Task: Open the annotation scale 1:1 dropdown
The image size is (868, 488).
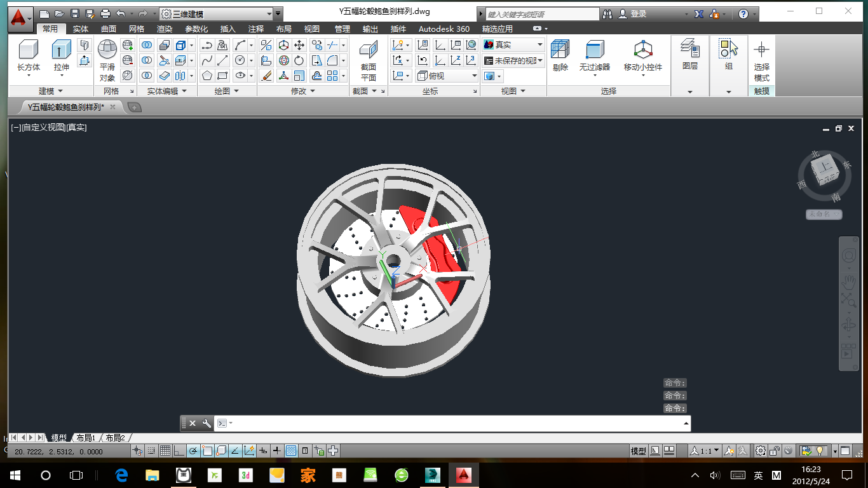Action: pos(705,451)
